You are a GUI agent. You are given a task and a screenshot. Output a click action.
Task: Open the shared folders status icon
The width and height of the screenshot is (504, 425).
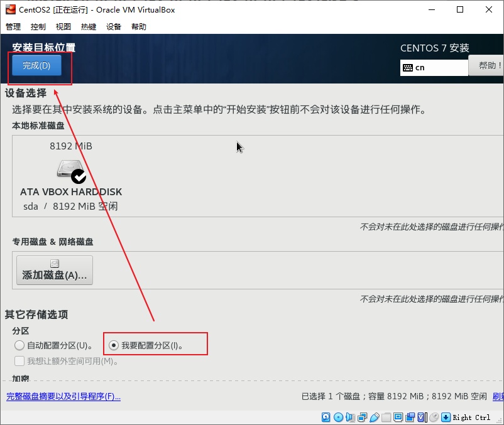[x=386, y=417]
